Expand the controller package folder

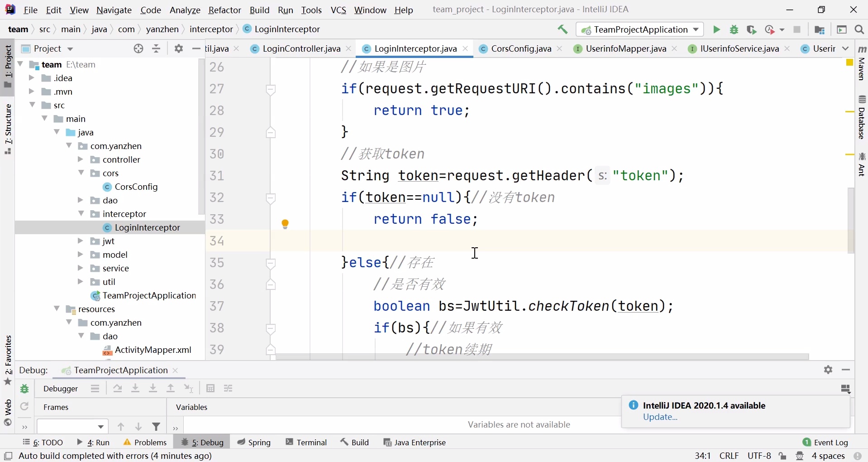81,159
